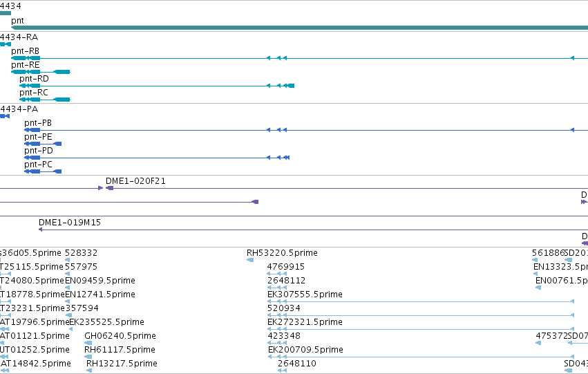The width and height of the screenshot is (588, 374).
Task: Select the pnt-PE coding glyph
Action: pos(43,144)
